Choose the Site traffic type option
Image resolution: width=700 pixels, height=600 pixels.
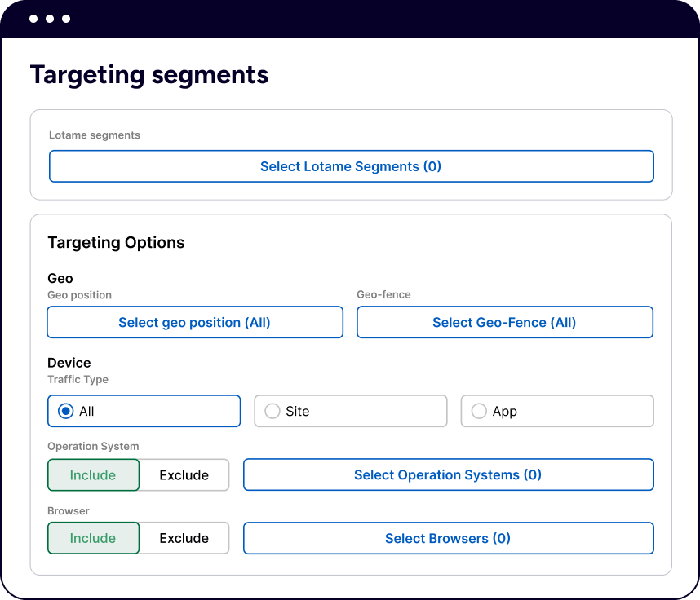[273, 412]
